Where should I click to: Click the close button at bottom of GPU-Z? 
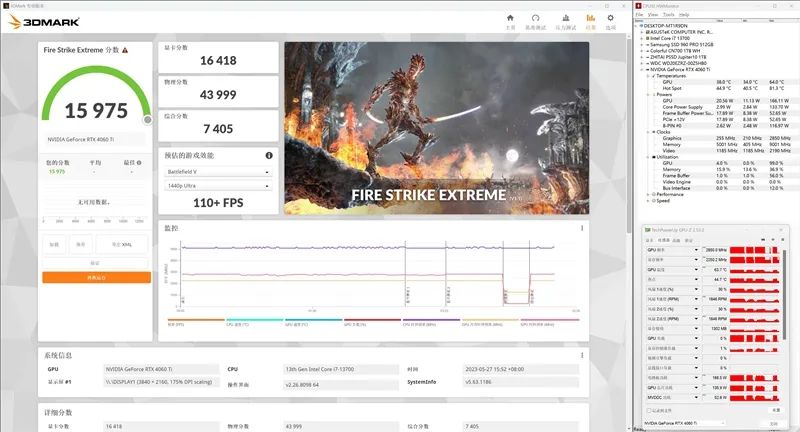click(774, 423)
